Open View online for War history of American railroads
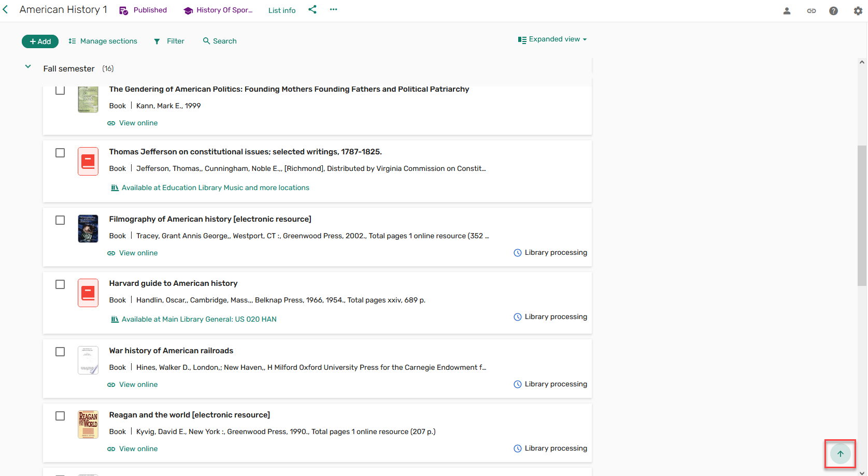This screenshot has width=868, height=476. click(133, 385)
